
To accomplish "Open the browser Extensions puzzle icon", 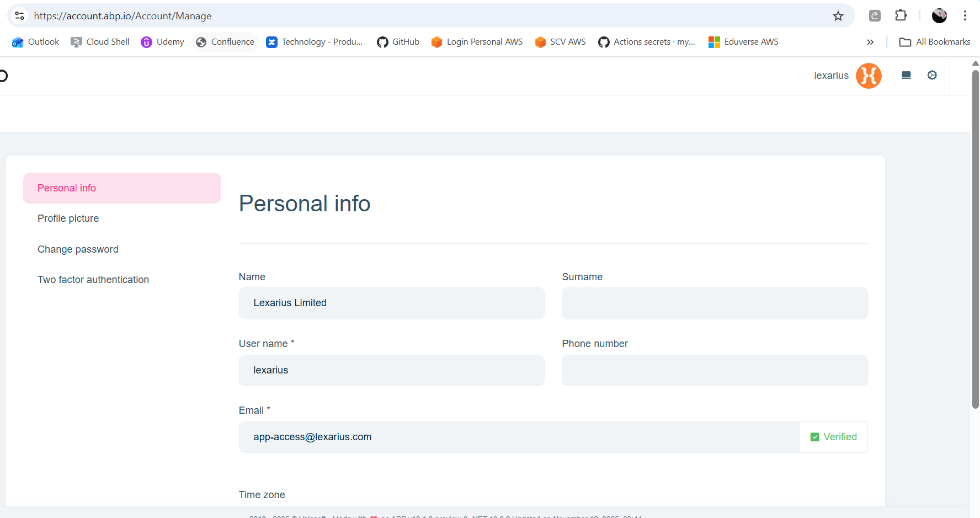I will coord(901,15).
